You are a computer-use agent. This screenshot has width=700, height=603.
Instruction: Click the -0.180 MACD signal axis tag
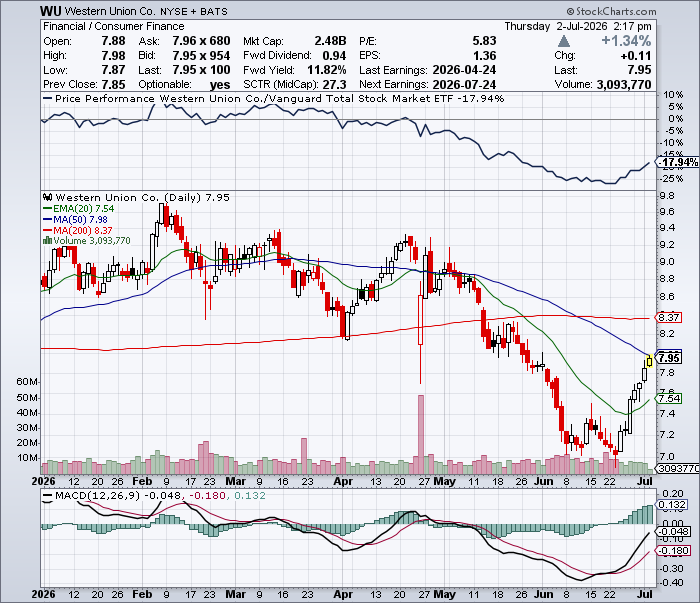click(x=674, y=551)
